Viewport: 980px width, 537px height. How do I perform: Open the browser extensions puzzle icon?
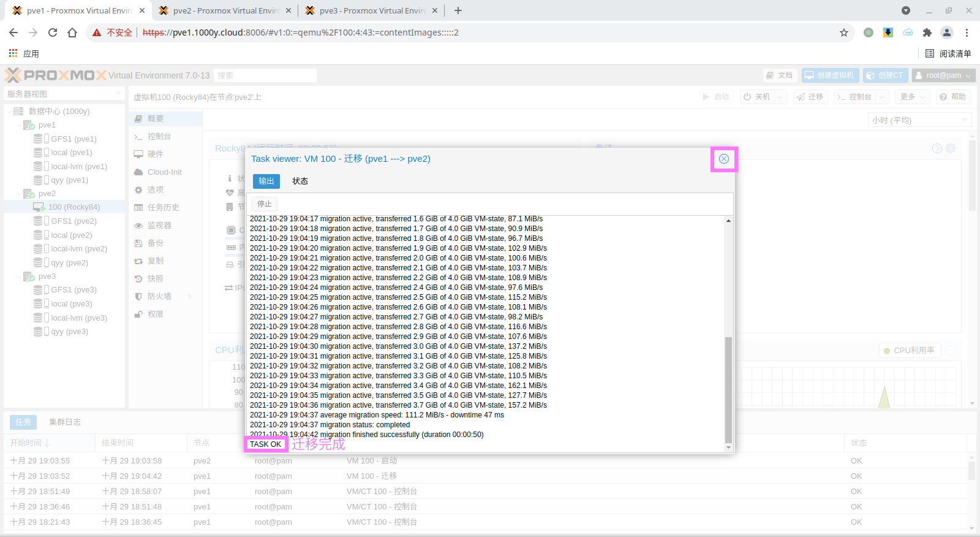coord(927,32)
